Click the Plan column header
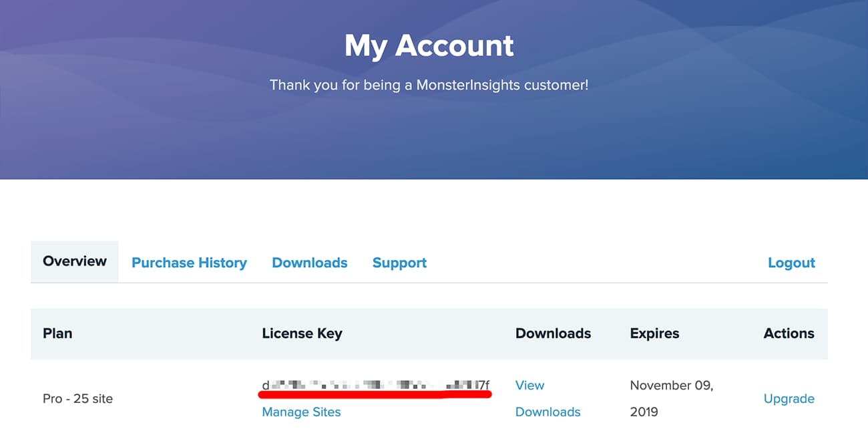The width and height of the screenshot is (868, 437). coord(57,333)
